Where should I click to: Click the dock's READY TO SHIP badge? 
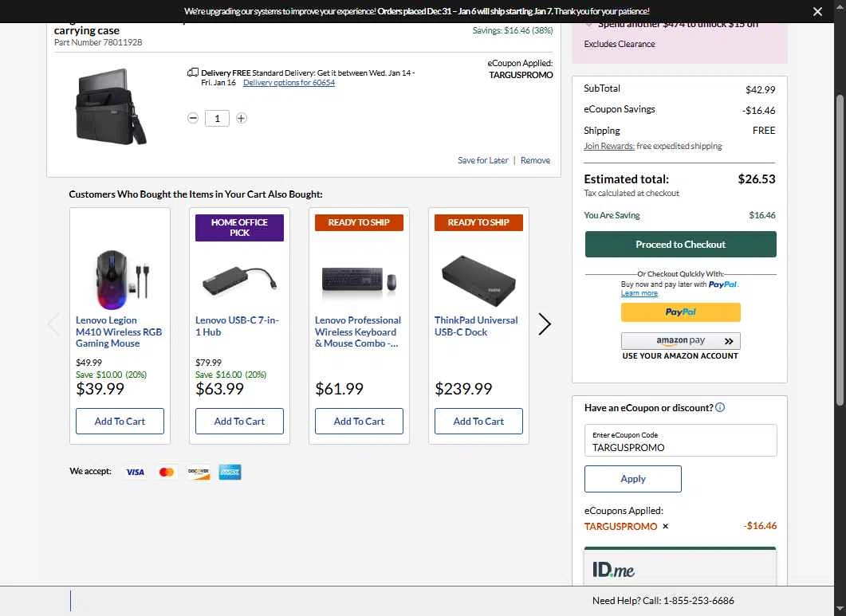pyautogui.click(x=478, y=222)
